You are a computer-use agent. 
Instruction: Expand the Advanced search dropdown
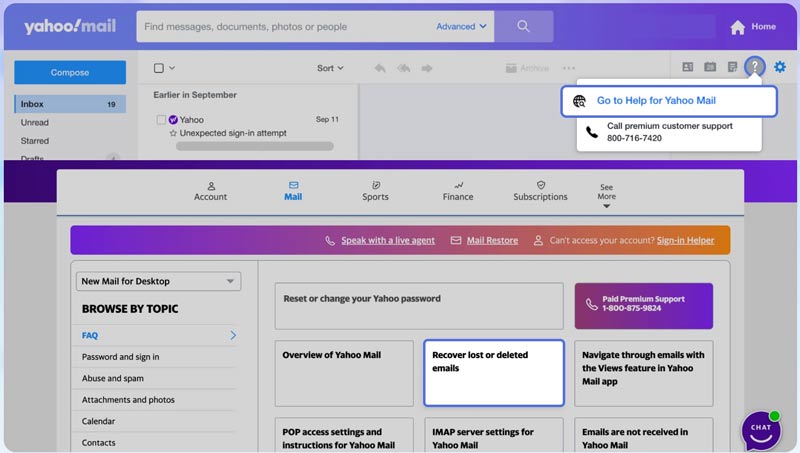(x=462, y=27)
